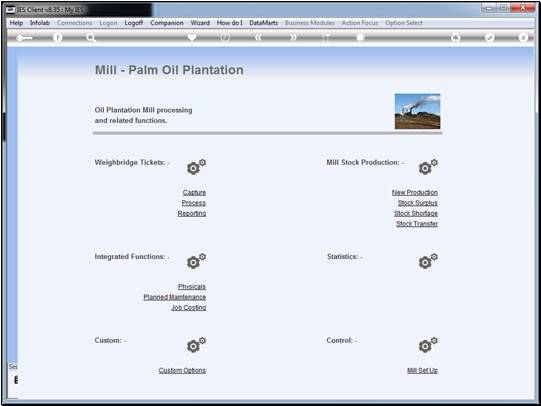Go back with double left arrows icon
The height and width of the screenshot is (406, 541).
[258, 37]
